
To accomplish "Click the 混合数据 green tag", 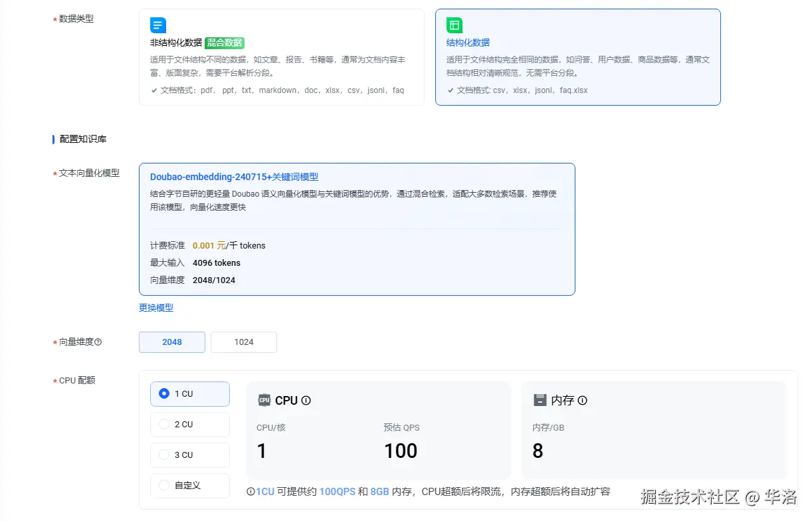I will pos(225,43).
